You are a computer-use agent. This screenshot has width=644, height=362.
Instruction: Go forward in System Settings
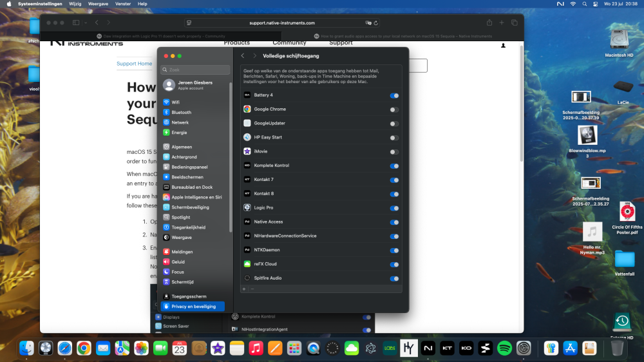click(x=254, y=56)
